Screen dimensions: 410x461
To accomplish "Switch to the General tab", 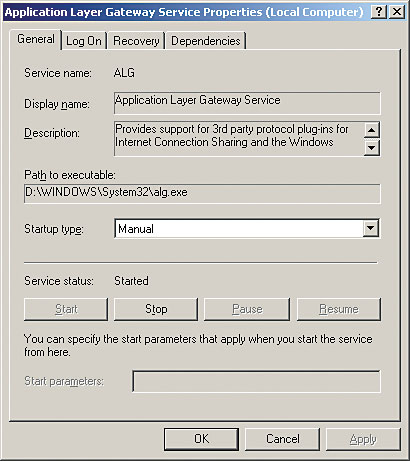I will (x=36, y=39).
